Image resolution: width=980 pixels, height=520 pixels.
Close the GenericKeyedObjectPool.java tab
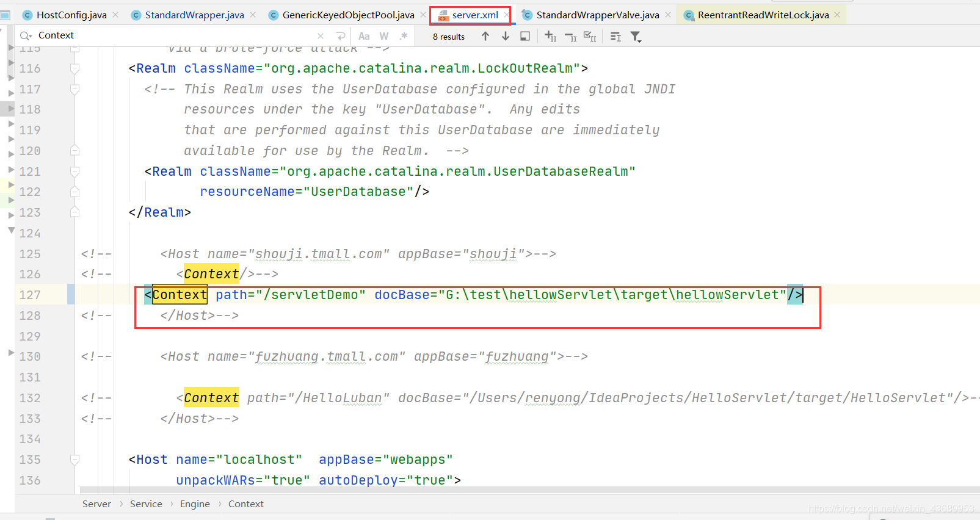click(423, 15)
